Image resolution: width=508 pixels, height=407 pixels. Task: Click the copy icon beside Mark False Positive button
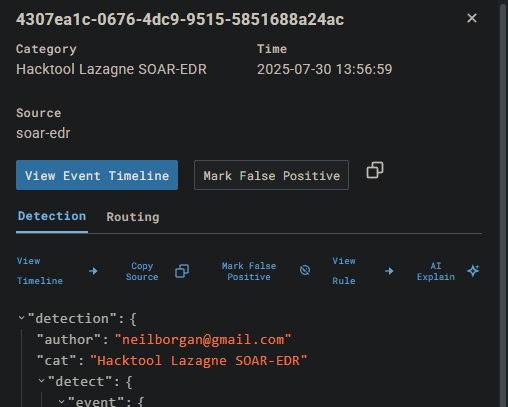(x=375, y=170)
